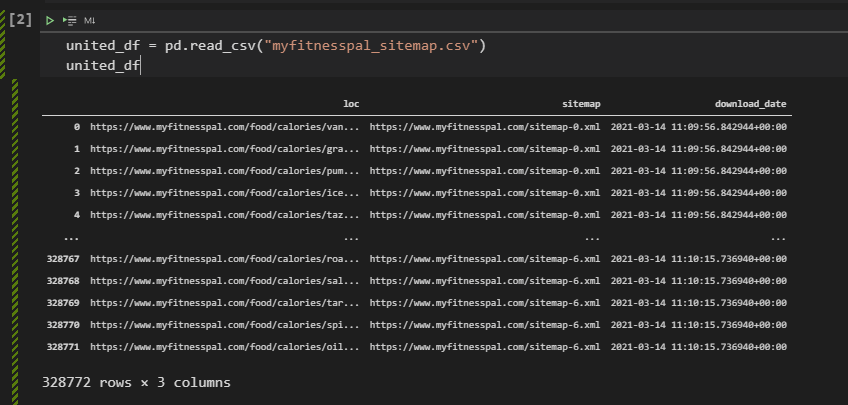Image resolution: width=848 pixels, height=405 pixels.
Task: Click the sitemap column header
Action: (581, 104)
